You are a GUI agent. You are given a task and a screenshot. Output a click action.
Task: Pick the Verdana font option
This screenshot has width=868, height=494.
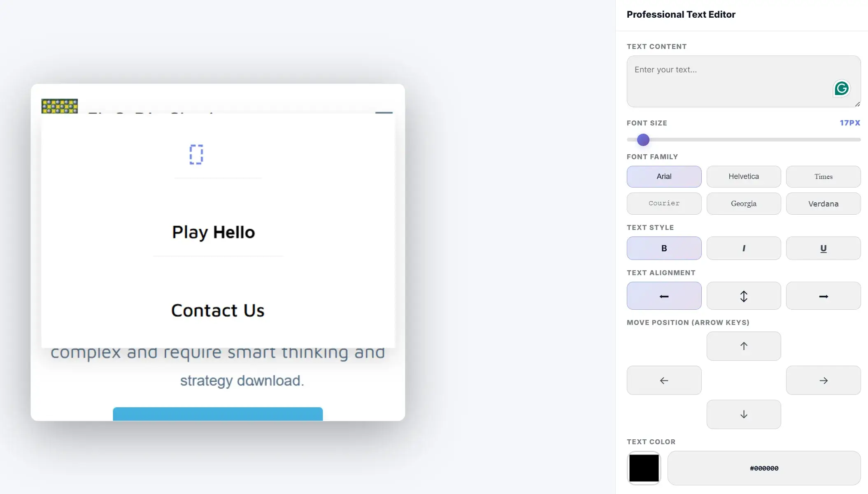tap(823, 204)
